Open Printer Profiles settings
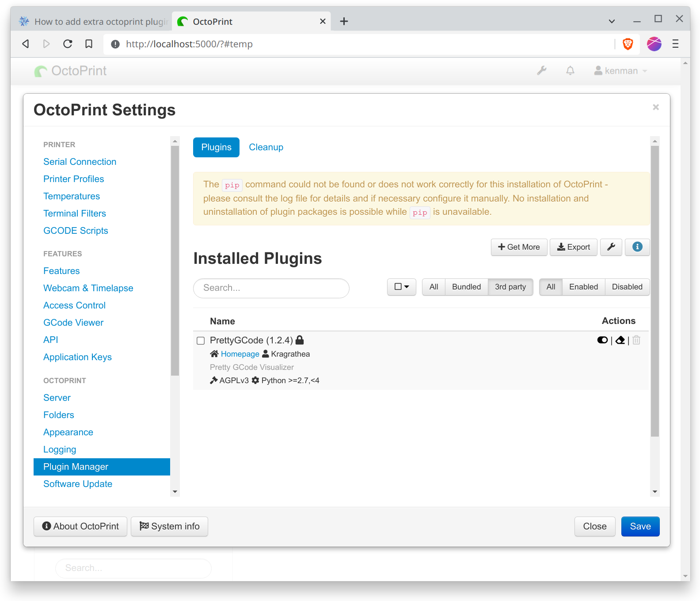 (x=73, y=179)
